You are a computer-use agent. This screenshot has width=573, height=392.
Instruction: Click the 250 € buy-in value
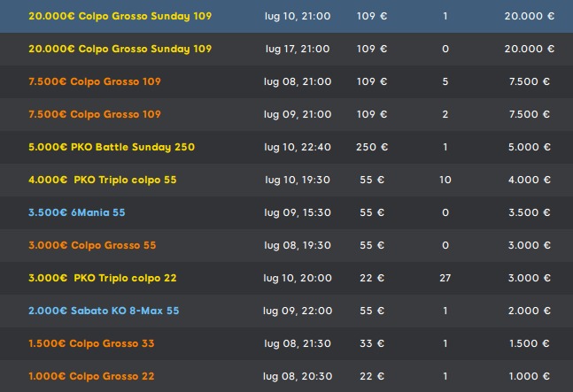(x=371, y=147)
